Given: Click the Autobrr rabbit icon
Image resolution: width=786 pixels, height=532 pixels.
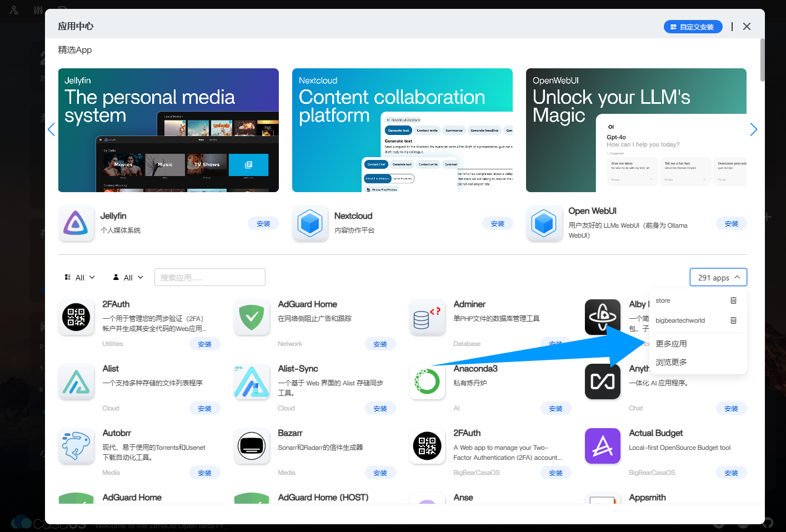Looking at the screenshot, I should 76,446.
